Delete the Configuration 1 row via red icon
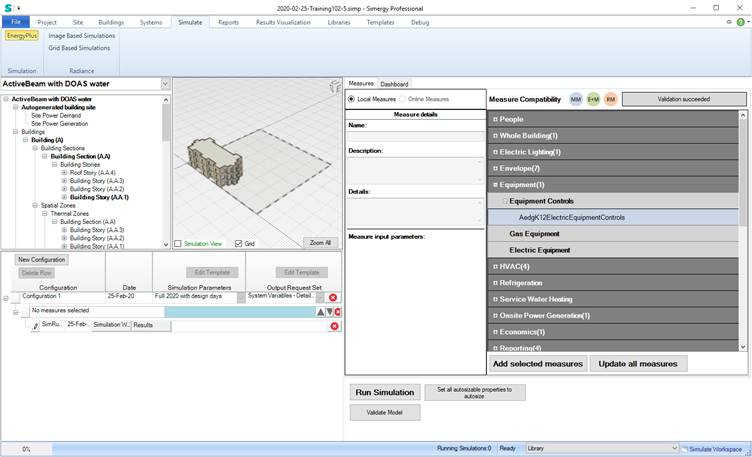Image resolution: width=752 pixels, height=457 pixels. (333, 297)
